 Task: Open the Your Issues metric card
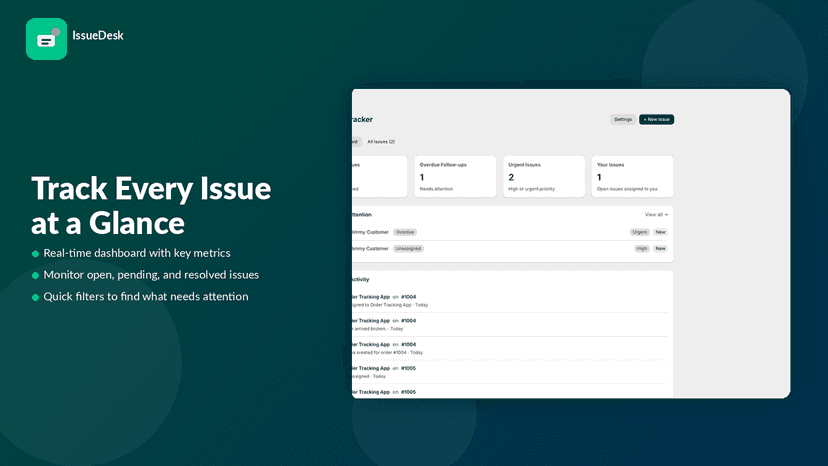pos(633,176)
